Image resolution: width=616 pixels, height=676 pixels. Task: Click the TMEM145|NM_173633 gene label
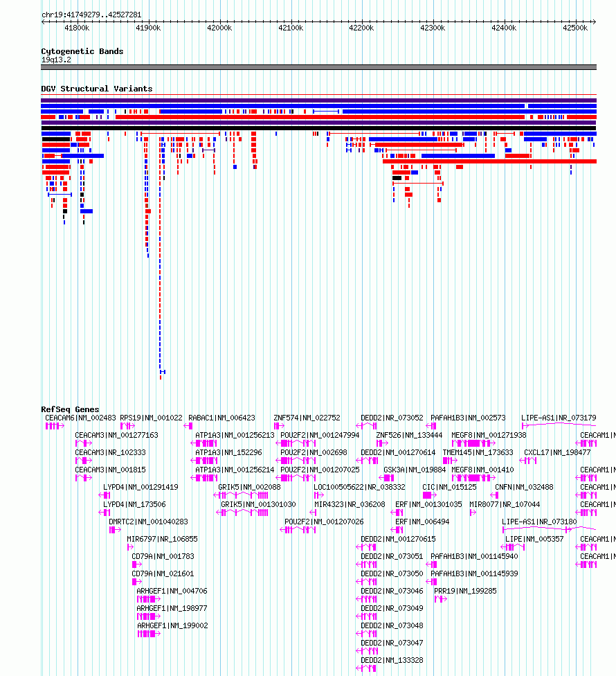point(478,452)
